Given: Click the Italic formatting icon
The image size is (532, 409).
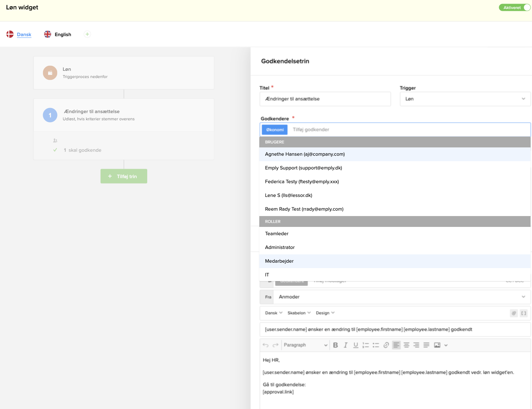Looking at the screenshot, I should [345, 345].
